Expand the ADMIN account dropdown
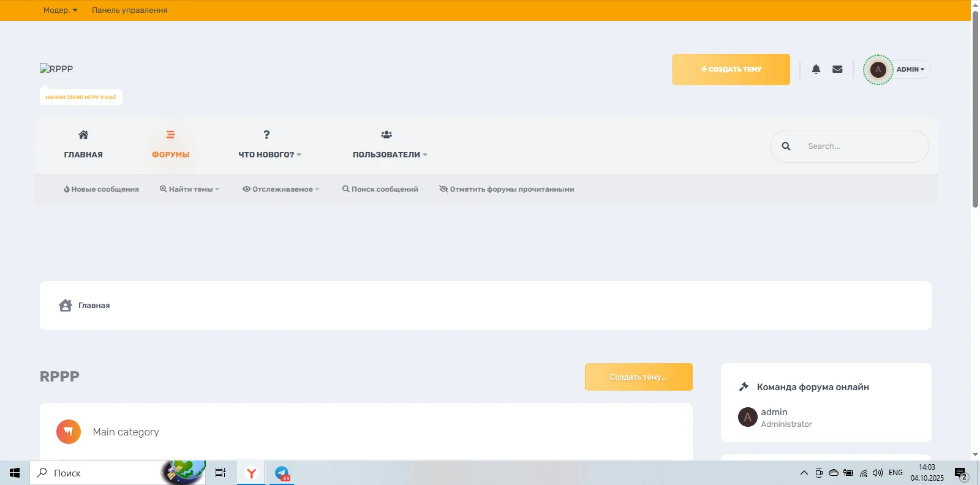The width and height of the screenshot is (980, 485). (910, 70)
